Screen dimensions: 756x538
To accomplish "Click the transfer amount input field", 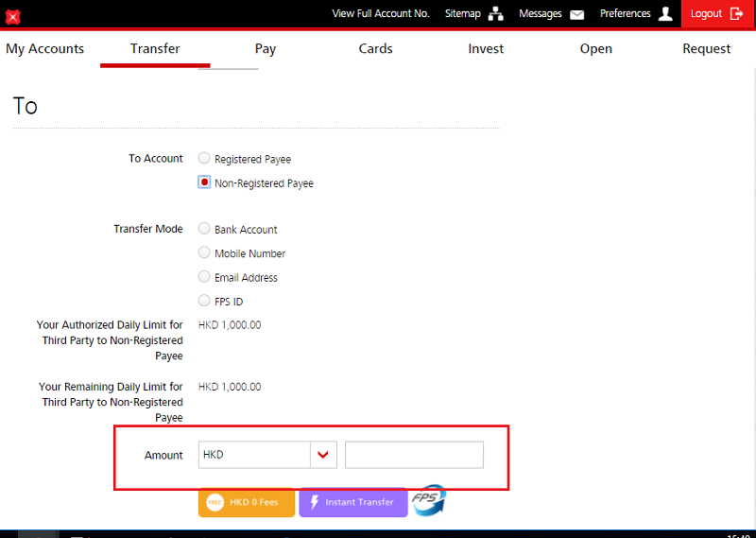I will pyautogui.click(x=414, y=455).
